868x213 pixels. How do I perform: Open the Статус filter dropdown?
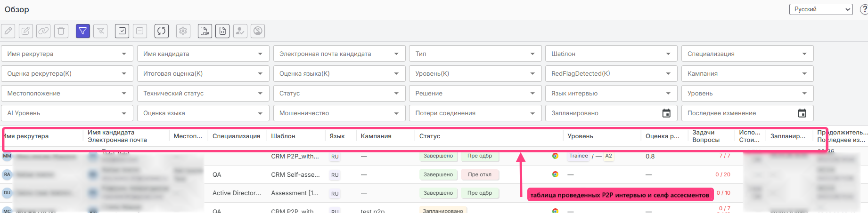339,93
